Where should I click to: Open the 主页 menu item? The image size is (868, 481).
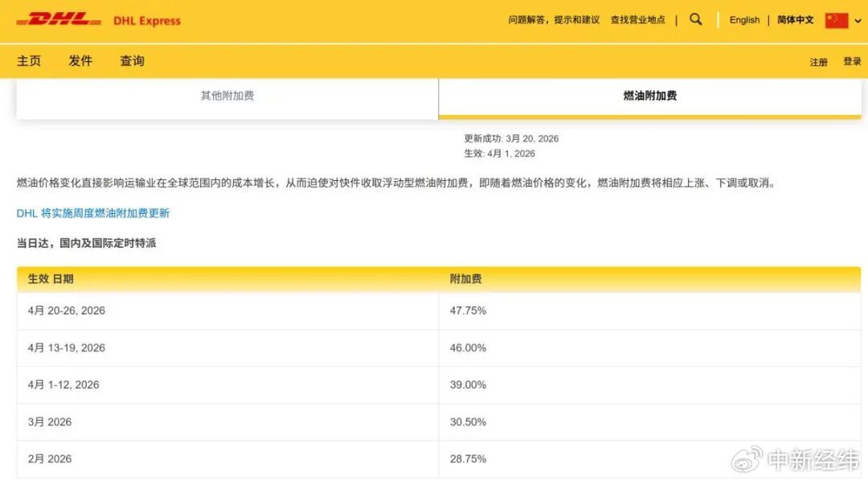pos(29,61)
